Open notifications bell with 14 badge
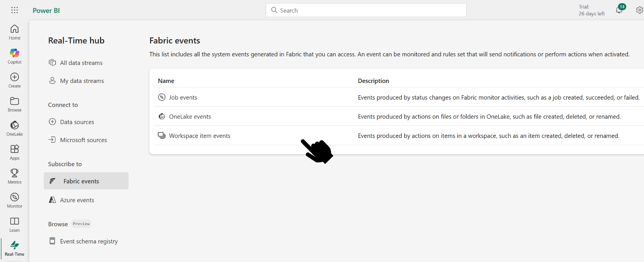This screenshot has width=644, height=262. pos(619,10)
